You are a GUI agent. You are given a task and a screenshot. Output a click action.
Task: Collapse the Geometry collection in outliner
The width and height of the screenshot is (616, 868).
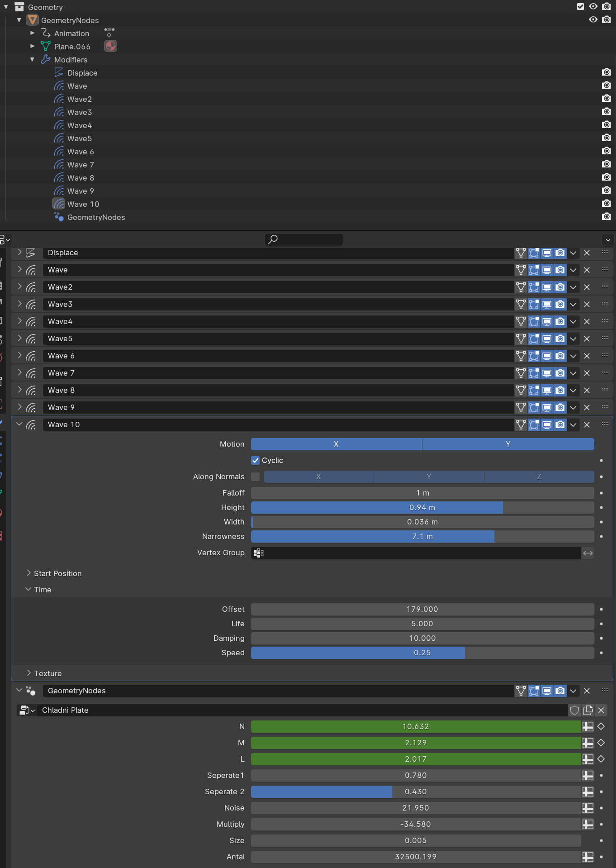(6, 7)
